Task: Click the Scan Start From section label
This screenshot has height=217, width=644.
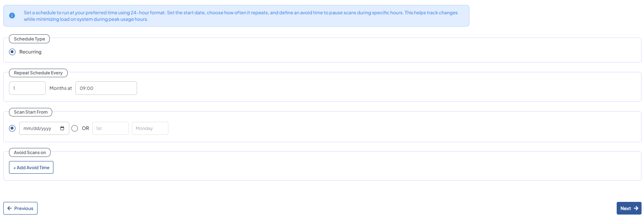Action: coord(31,112)
